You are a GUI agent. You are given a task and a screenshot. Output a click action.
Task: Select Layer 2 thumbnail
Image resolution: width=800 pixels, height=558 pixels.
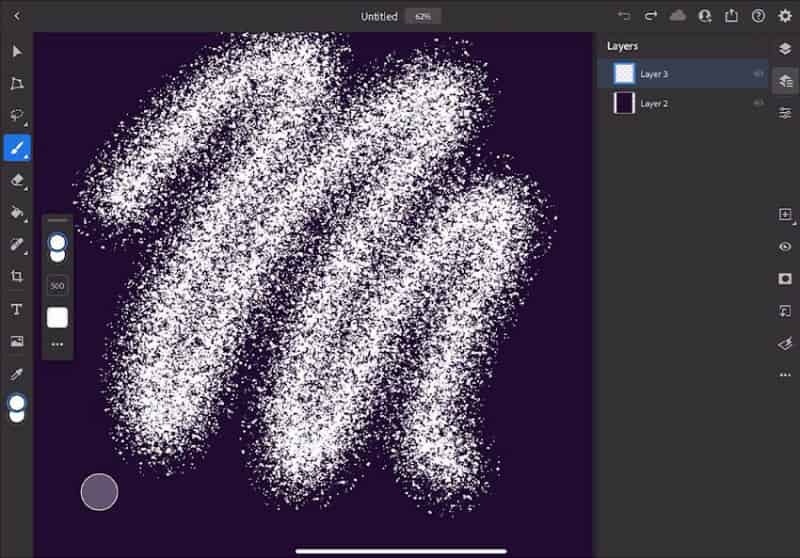(x=624, y=103)
